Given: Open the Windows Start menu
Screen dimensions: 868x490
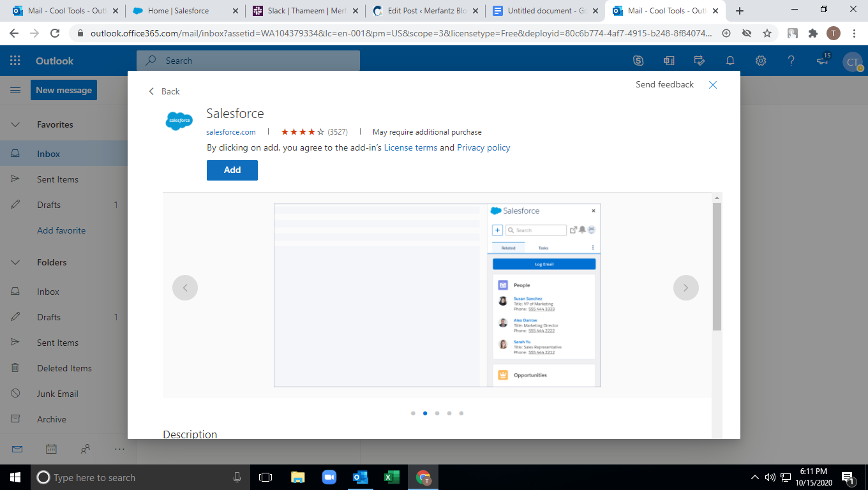Looking at the screenshot, I should point(15,477).
